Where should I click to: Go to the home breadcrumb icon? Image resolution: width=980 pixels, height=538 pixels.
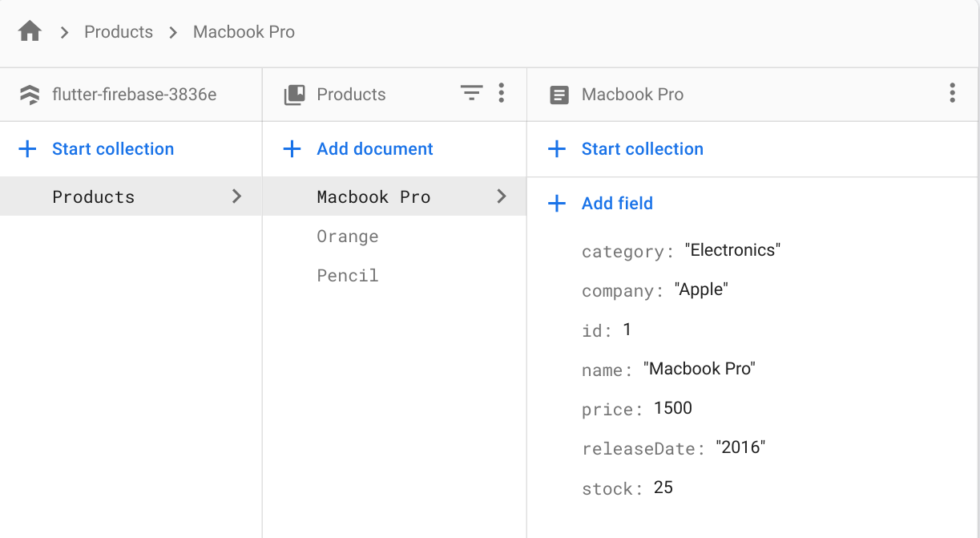30,32
